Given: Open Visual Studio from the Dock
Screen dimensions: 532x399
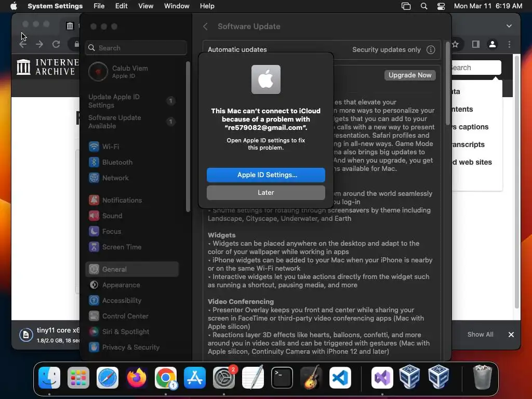Looking at the screenshot, I should [x=382, y=378].
